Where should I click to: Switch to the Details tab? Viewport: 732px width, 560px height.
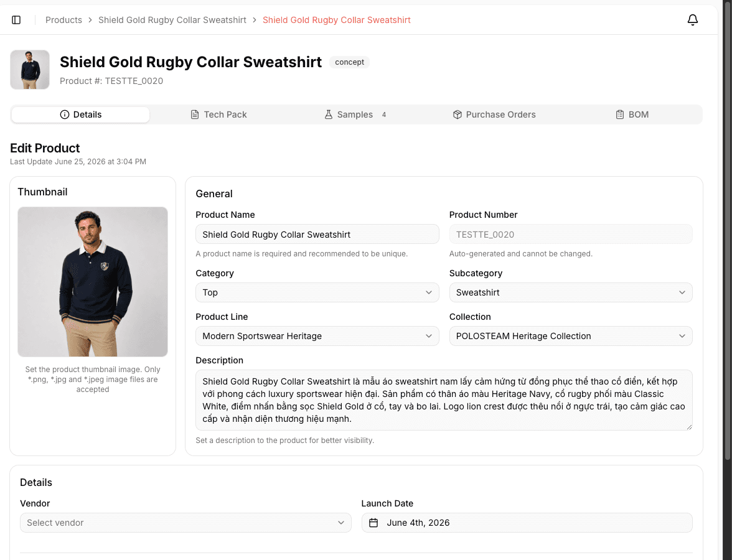[x=81, y=114]
